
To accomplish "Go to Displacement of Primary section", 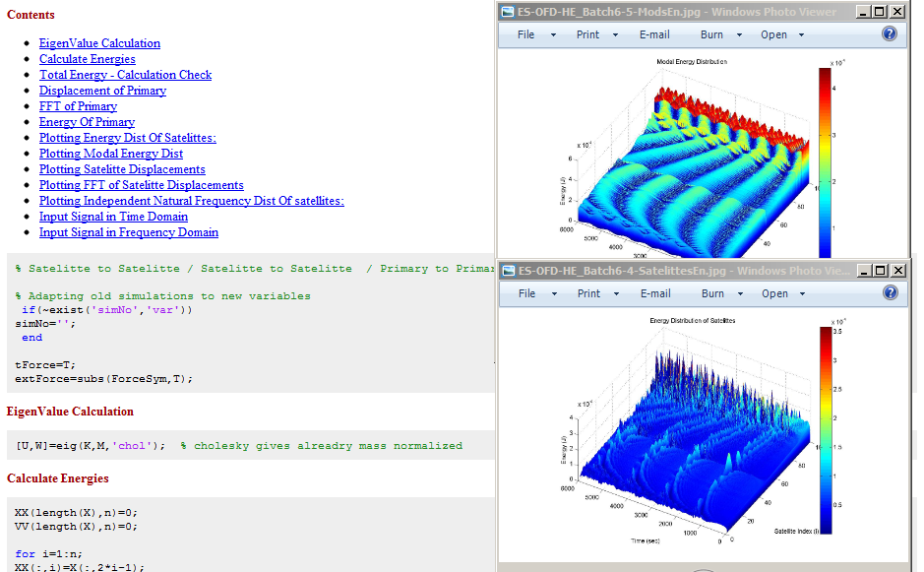I will (x=102, y=91).
